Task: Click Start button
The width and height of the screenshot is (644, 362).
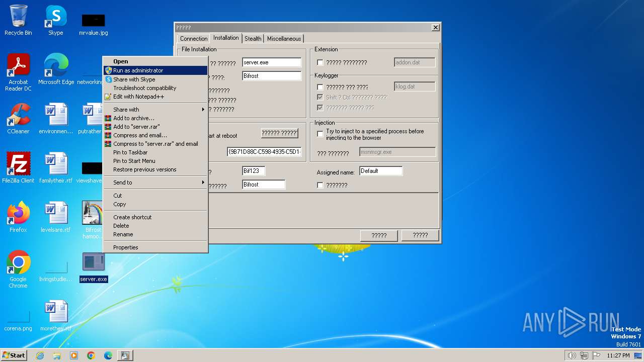Action: pyautogui.click(x=14, y=355)
